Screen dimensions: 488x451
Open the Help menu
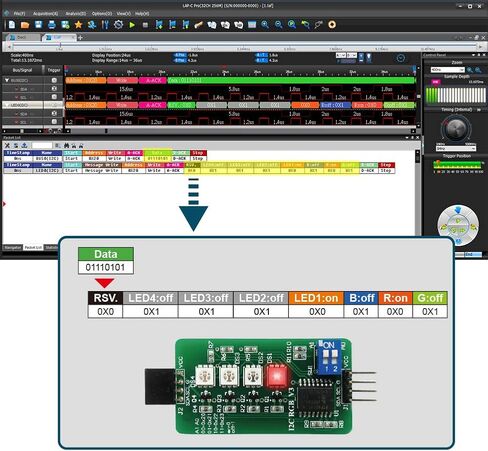point(142,14)
